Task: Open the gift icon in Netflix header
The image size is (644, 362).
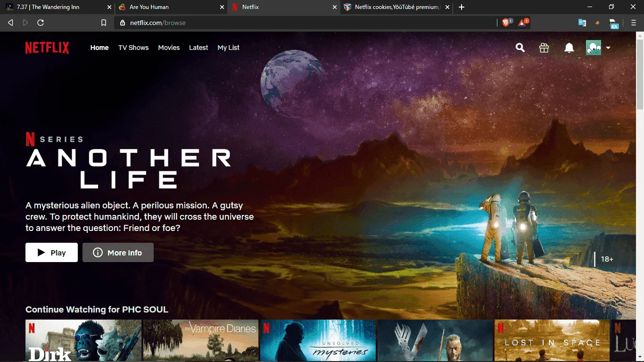Action: click(x=544, y=48)
